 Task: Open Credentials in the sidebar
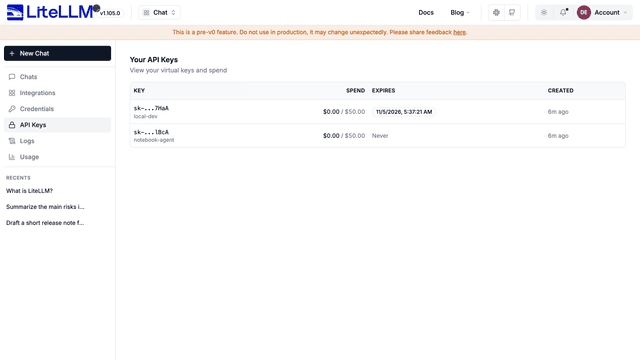coord(58,109)
